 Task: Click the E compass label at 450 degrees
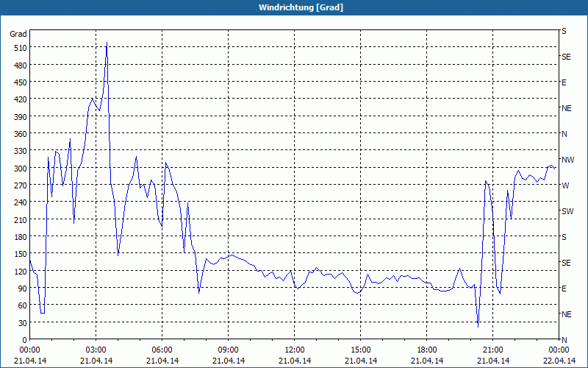pyautogui.click(x=564, y=82)
